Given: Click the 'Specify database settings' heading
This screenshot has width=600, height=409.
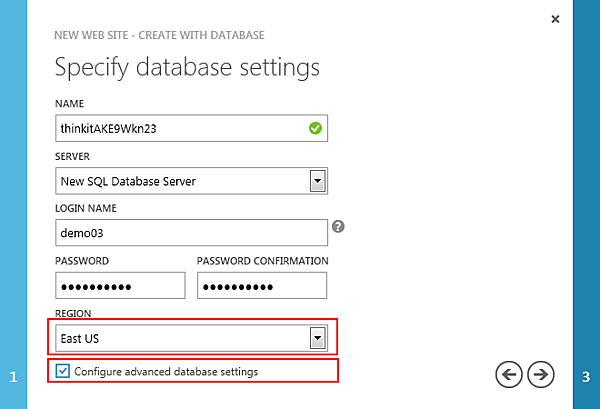Looking at the screenshot, I should tap(187, 68).
